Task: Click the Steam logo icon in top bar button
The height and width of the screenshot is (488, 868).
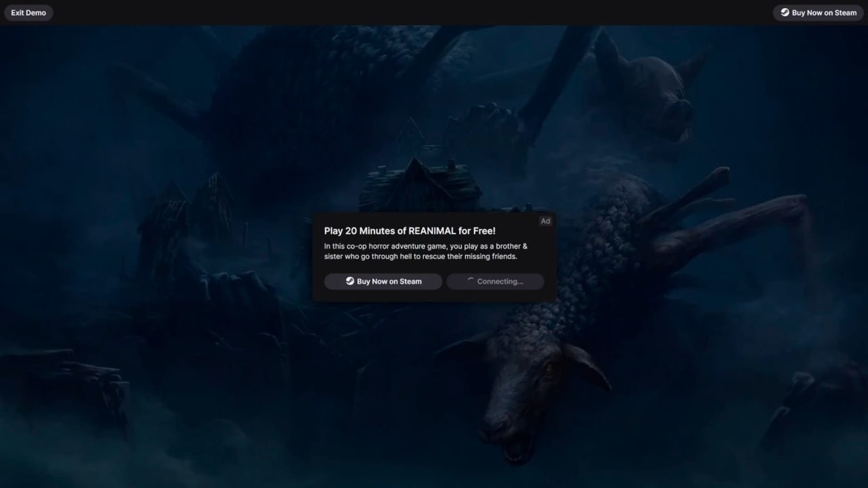Action: coord(785,12)
